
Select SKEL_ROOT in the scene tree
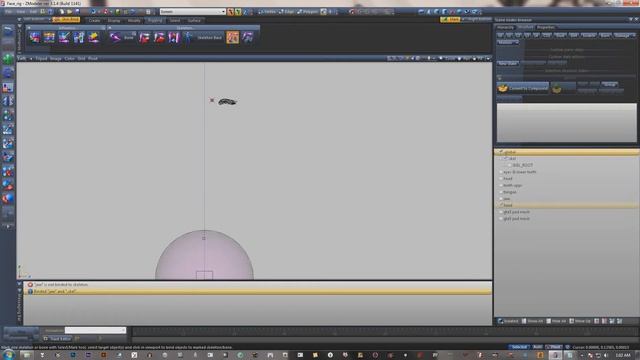click(x=523, y=165)
